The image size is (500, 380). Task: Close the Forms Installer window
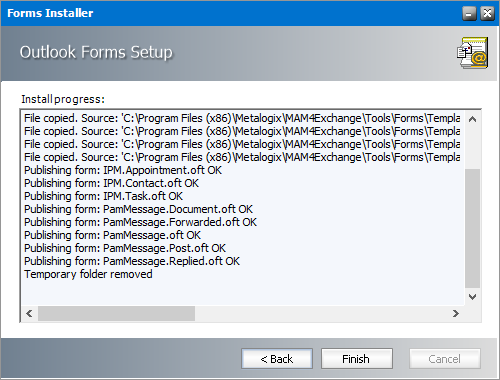click(487, 14)
